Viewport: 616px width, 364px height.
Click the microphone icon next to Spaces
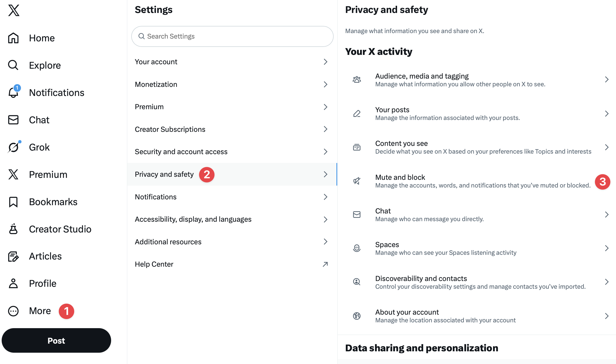pyautogui.click(x=357, y=248)
